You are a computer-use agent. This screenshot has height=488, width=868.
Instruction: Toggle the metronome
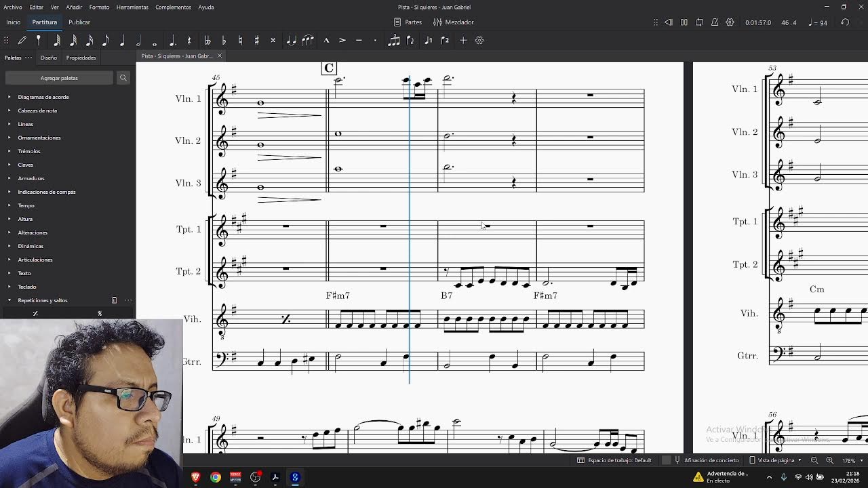click(x=715, y=22)
